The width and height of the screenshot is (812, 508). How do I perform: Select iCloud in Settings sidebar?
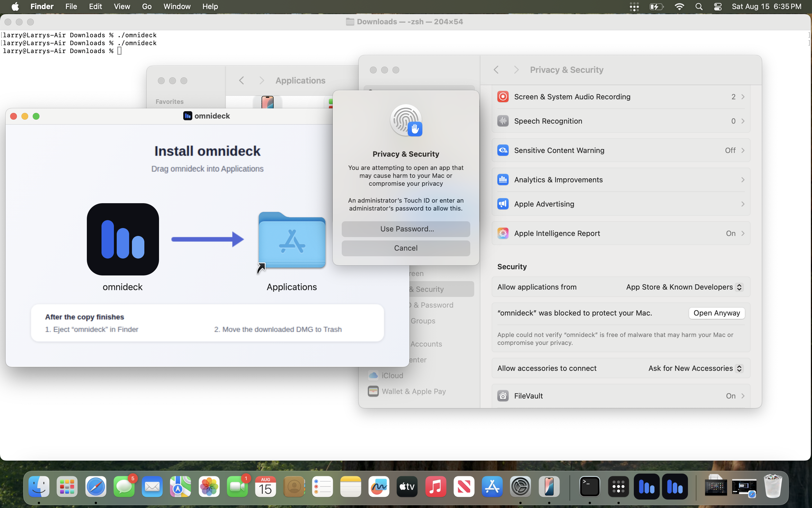tap(386, 375)
